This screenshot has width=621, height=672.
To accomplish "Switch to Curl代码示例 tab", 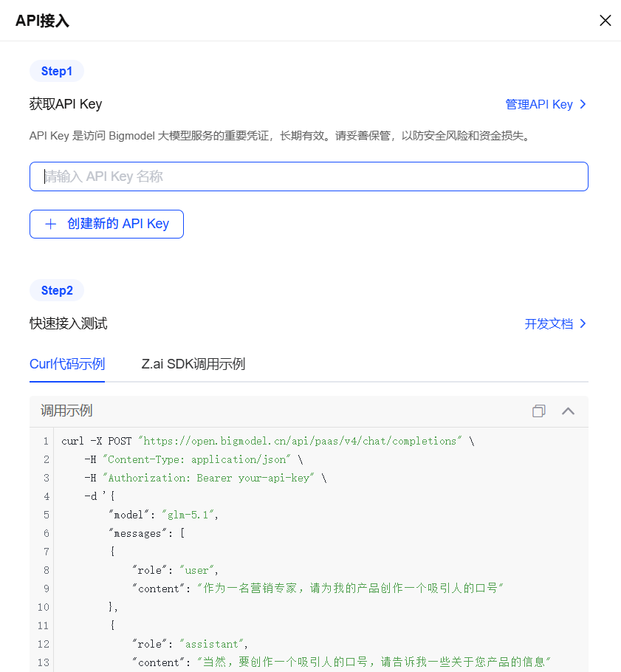I will [x=67, y=364].
